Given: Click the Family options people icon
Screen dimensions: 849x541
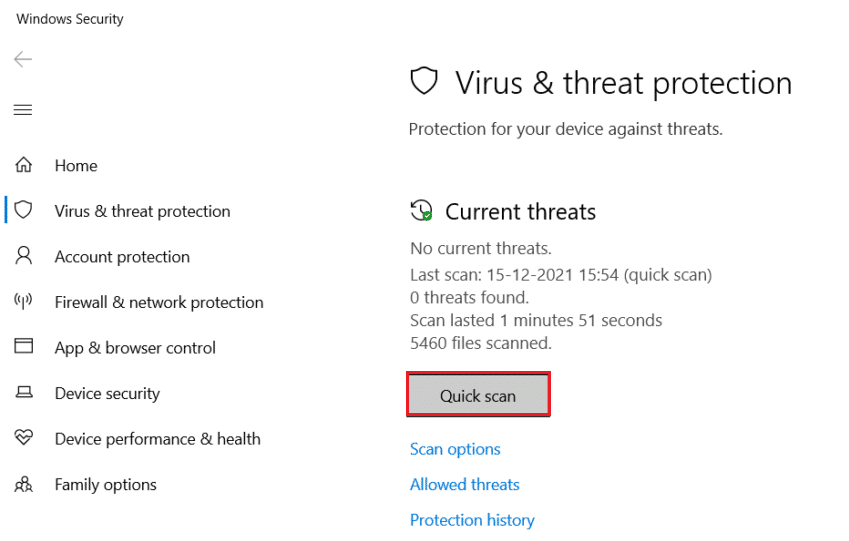Looking at the screenshot, I should coord(23,485).
